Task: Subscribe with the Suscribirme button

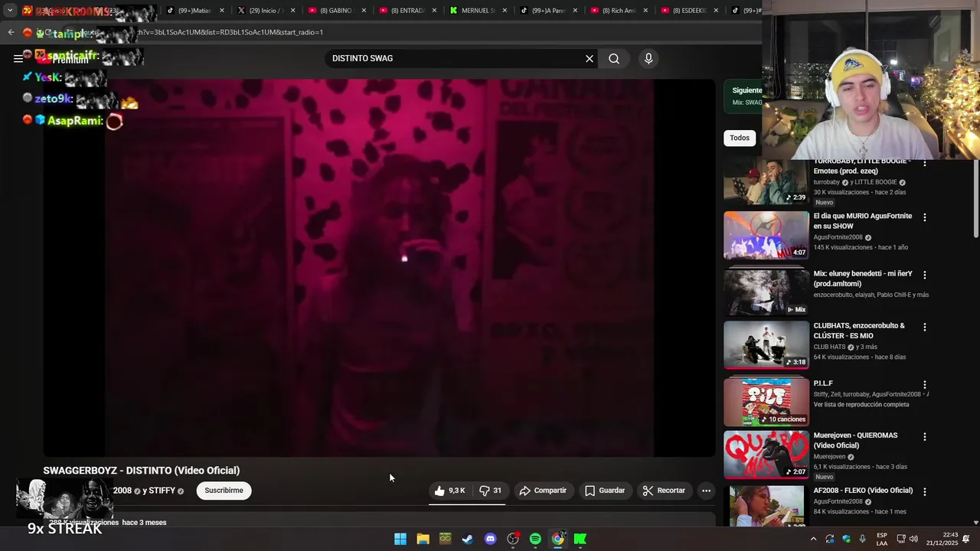Action: click(224, 491)
